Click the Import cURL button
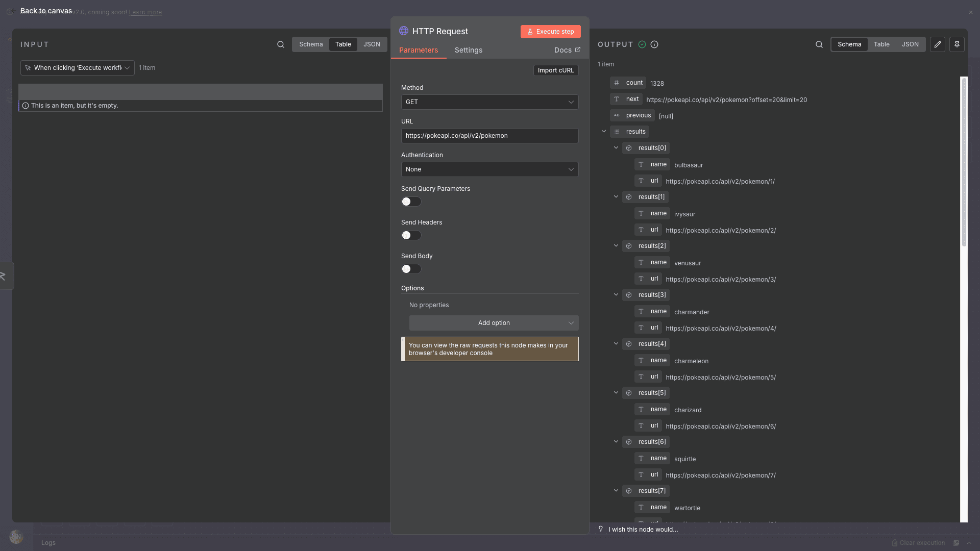 pos(556,70)
